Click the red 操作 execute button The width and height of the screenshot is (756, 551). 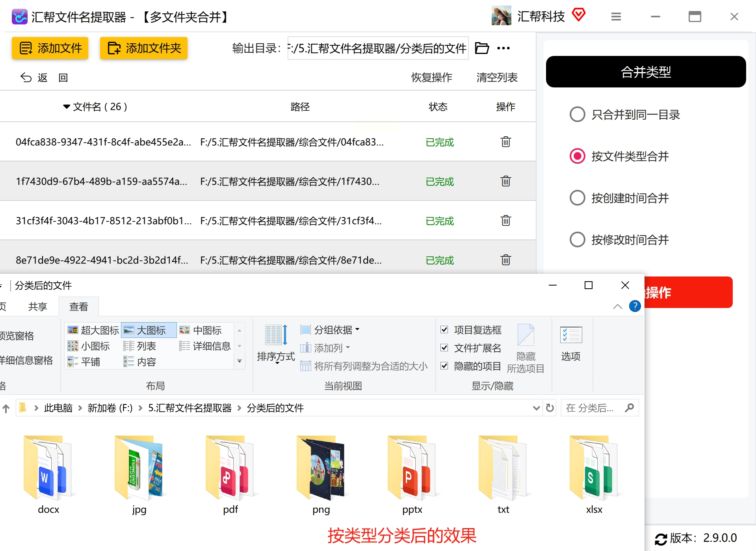(x=689, y=292)
